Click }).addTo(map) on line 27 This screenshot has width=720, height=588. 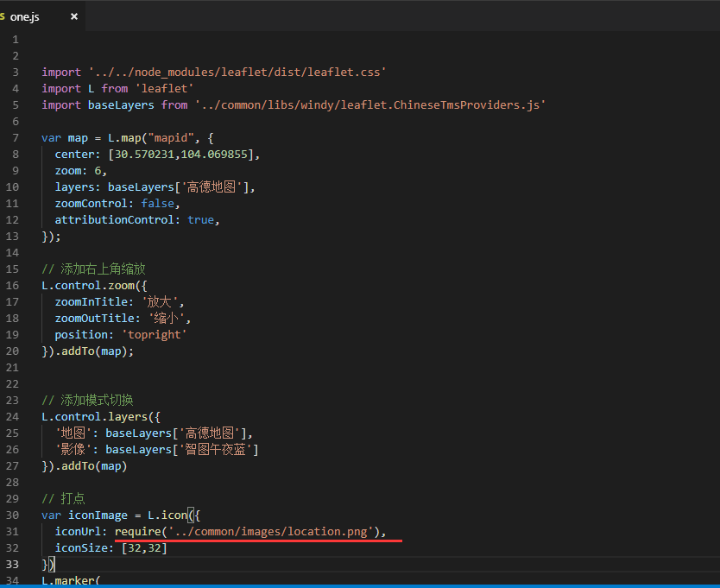point(85,465)
